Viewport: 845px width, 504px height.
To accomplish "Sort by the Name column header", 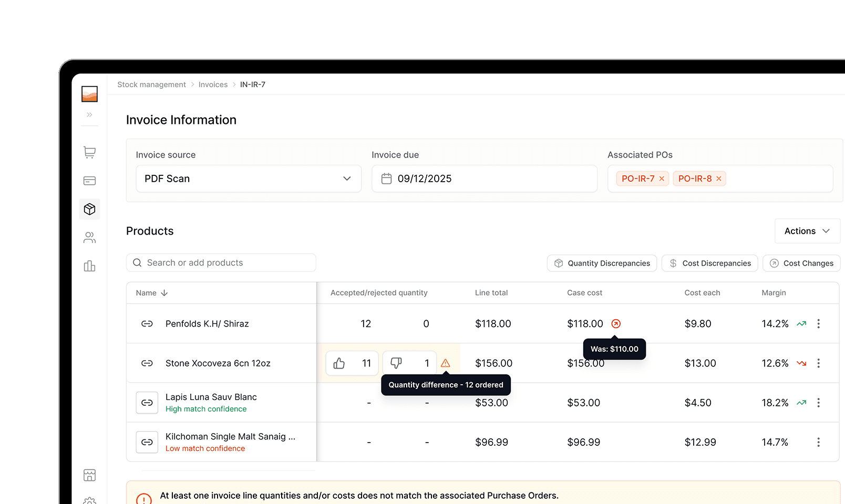I will [151, 293].
